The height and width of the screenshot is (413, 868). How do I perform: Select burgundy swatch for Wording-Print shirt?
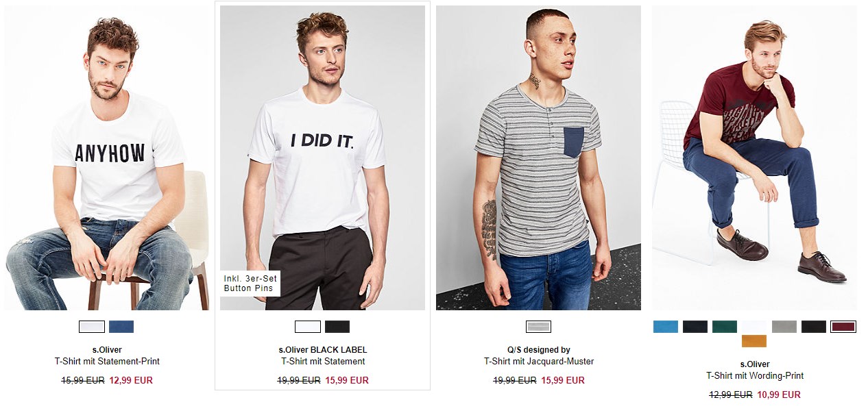(x=843, y=327)
